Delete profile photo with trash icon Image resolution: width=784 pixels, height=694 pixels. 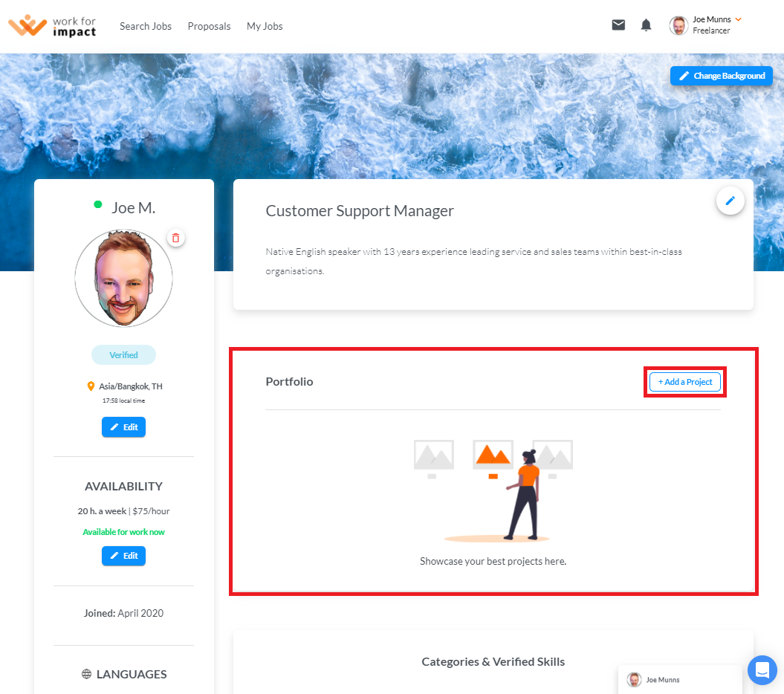(175, 238)
